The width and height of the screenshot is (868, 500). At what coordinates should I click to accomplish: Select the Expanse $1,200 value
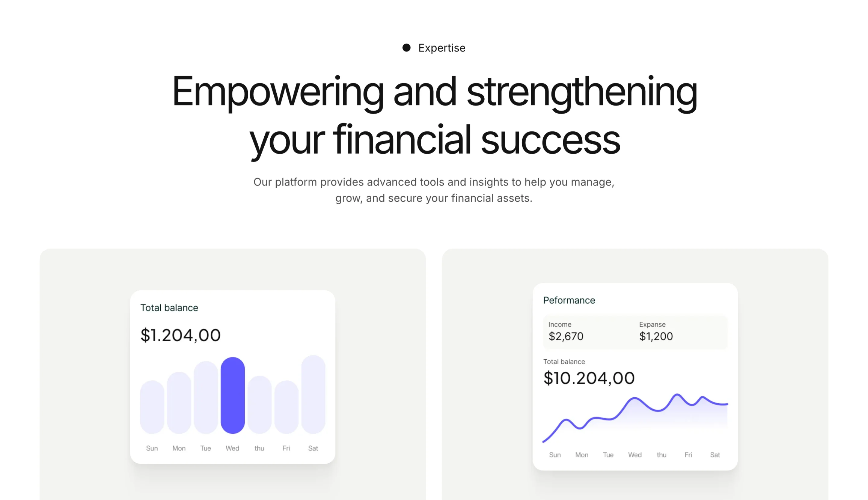click(x=656, y=336)
